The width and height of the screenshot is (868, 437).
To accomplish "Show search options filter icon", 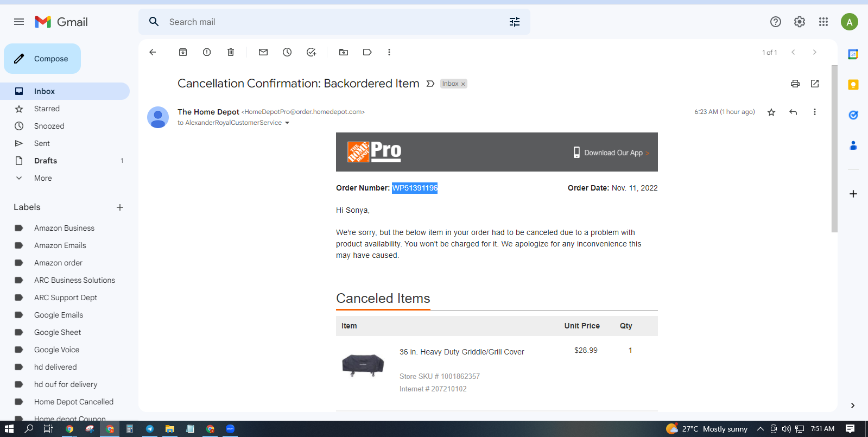I will 515,22.
